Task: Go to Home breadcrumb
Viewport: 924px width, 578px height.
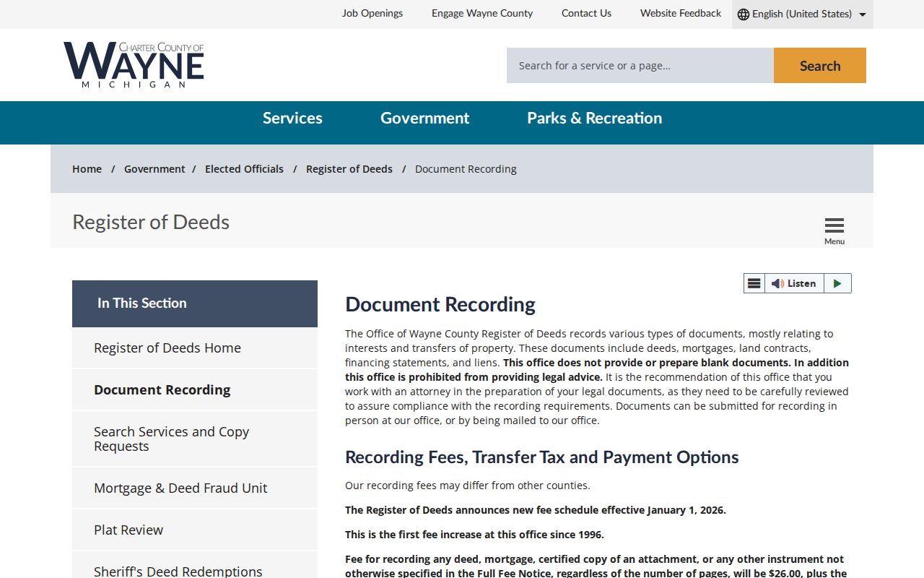Action: tap(87, 169)
